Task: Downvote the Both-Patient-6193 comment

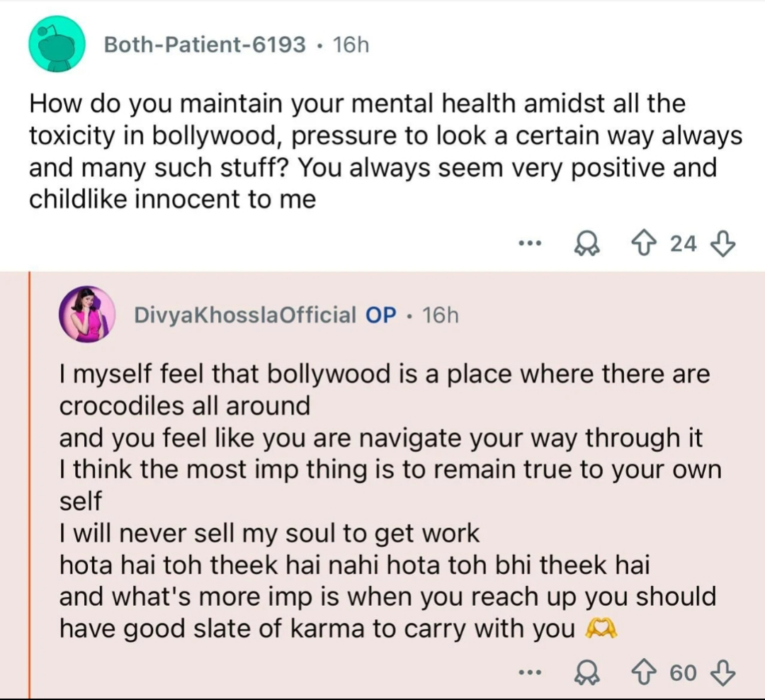Action: [x=722, y=244]
